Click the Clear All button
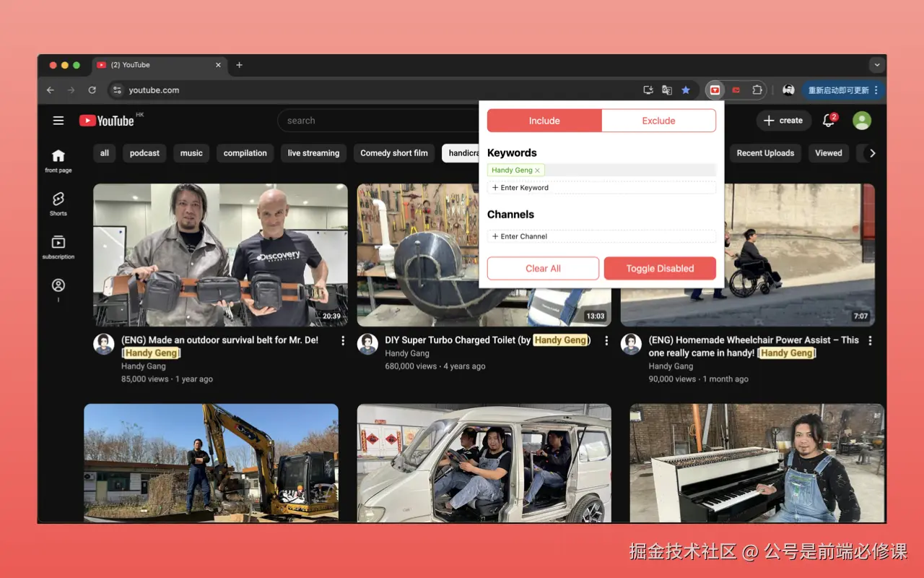Screen dimensions: 924x578 (543, 268)
